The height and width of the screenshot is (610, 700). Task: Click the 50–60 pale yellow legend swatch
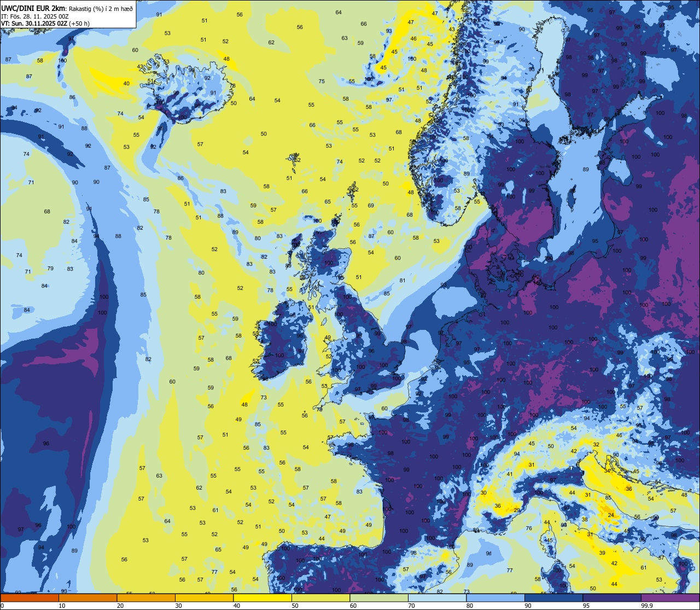tap(320, 597)
